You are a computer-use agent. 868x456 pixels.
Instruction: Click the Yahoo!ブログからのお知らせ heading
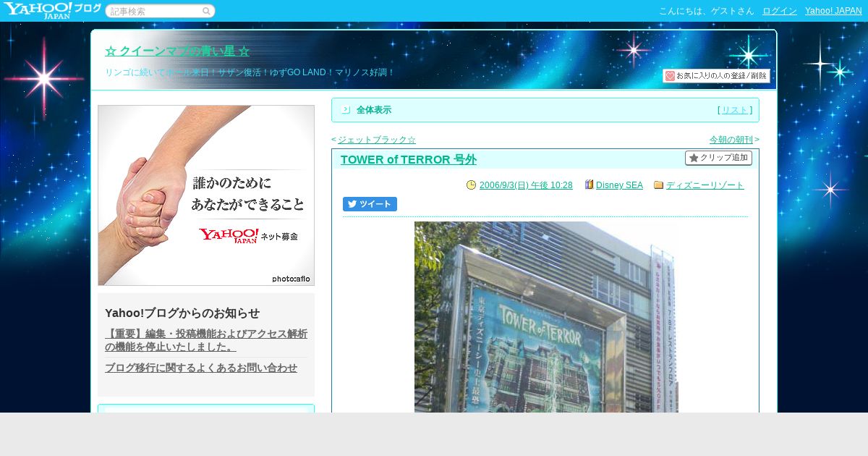182,313
